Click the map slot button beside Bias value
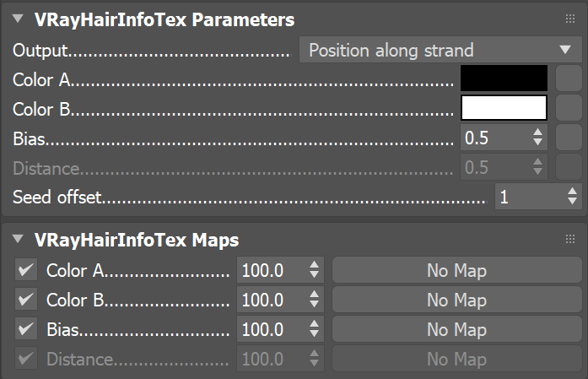 point(569,138)
